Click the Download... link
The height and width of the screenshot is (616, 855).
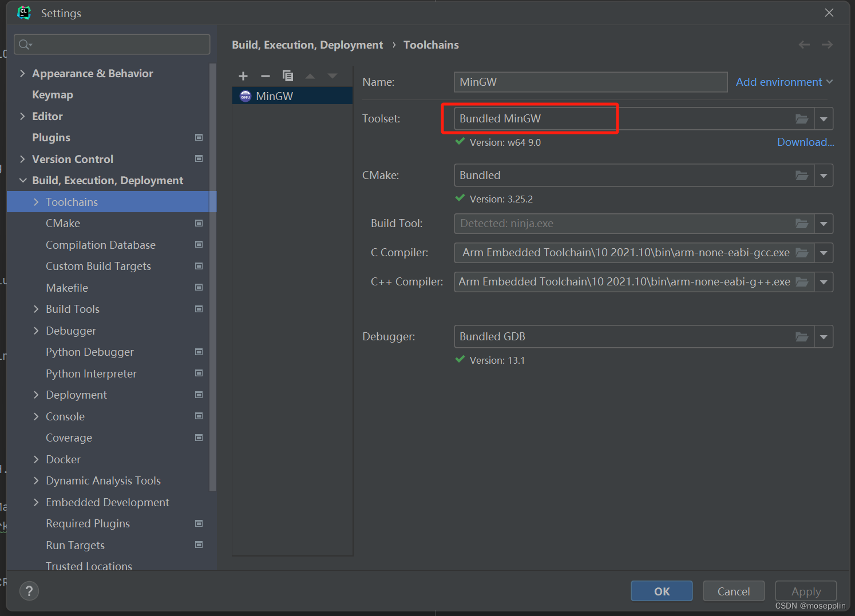coord(805,142)
